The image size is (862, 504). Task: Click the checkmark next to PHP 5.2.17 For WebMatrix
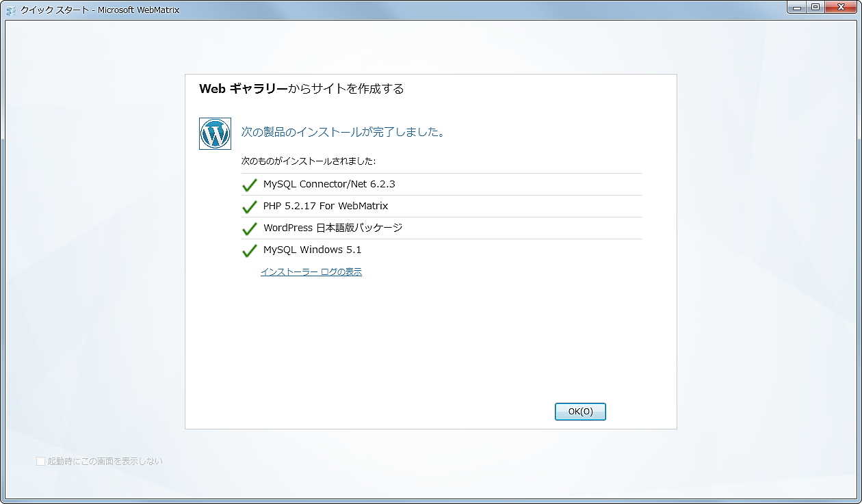point(250,205)
